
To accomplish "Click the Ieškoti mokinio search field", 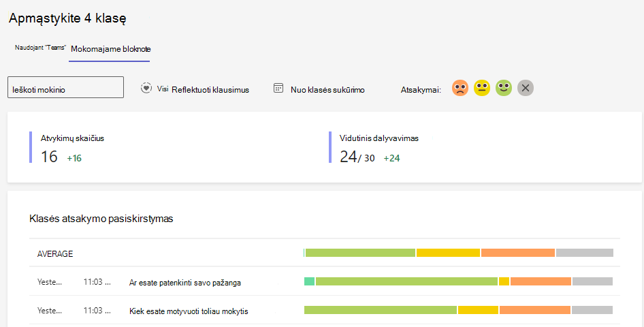I will click(x=66, y=87).
